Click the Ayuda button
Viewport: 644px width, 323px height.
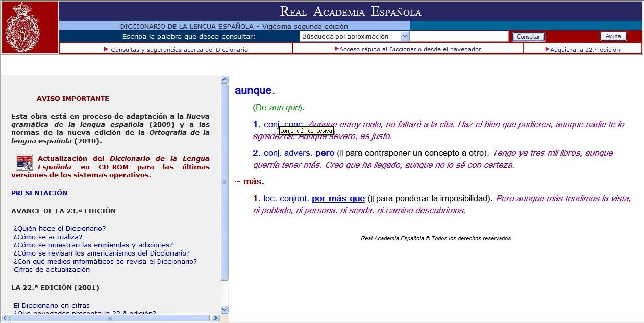pos(613,36)
